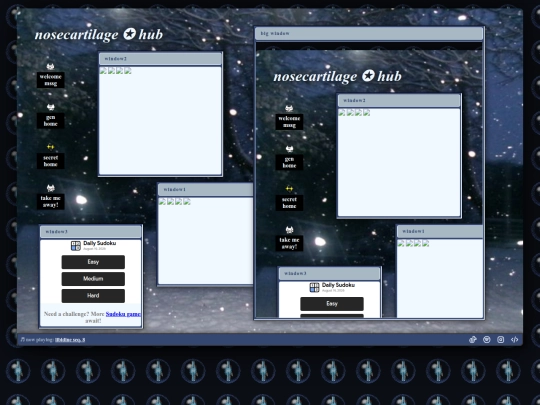Go to gen home label on the outer page
Image resolution: width=540 pixels, height=405 pixels.
point(51,121)
